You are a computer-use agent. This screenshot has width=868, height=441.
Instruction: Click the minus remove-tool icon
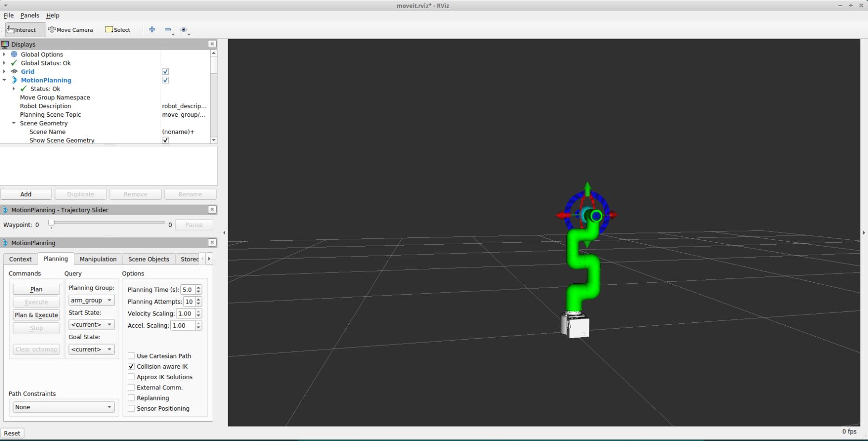[168, 29]
